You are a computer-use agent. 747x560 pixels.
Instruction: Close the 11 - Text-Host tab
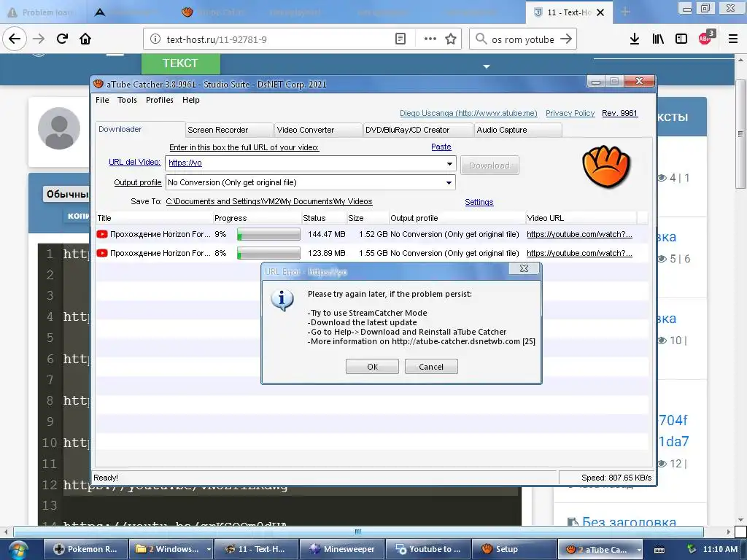(x=600, y=12)
